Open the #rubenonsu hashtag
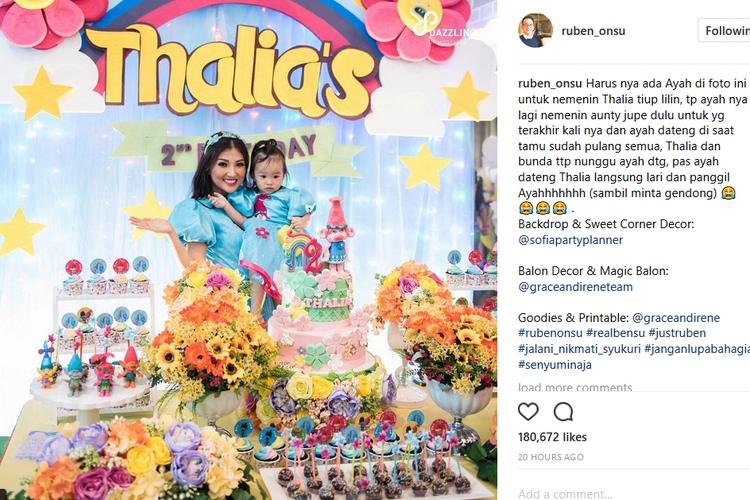Viewport: 750px width, 500px height. tap(550, 333)
